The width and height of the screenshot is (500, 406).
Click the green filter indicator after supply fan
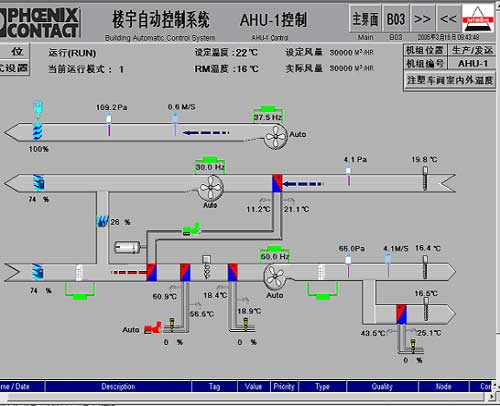click(322, 291)
